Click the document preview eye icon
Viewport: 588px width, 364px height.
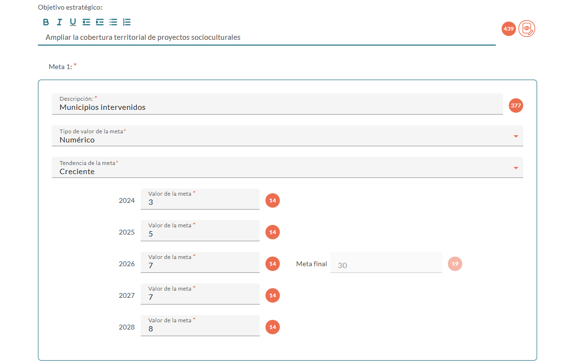click(x=527, y=29)
